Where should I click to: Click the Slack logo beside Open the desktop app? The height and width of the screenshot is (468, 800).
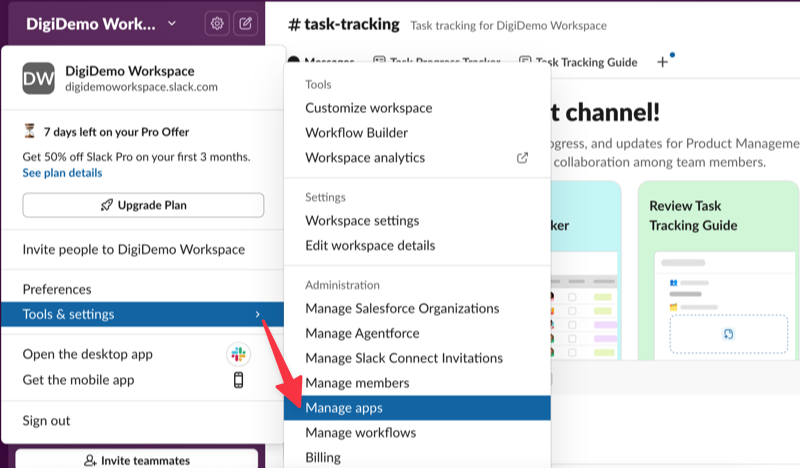pyautogui.click(x=238, y=355)
